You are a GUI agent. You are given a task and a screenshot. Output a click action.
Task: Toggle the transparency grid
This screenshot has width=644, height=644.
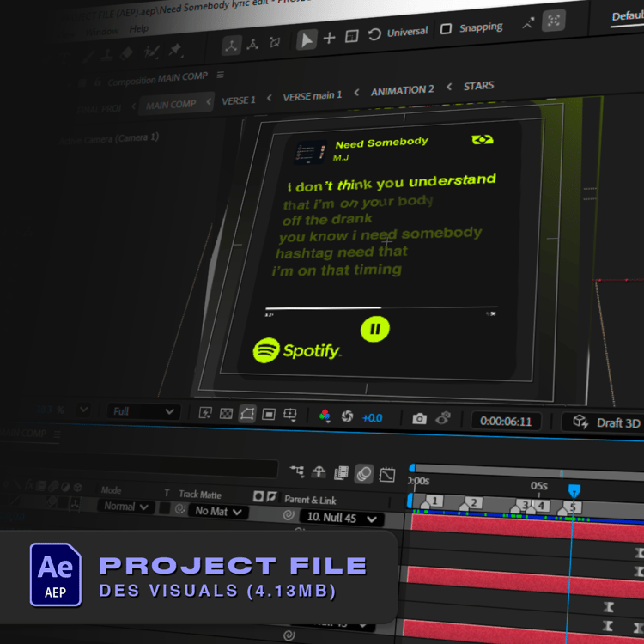226,414
